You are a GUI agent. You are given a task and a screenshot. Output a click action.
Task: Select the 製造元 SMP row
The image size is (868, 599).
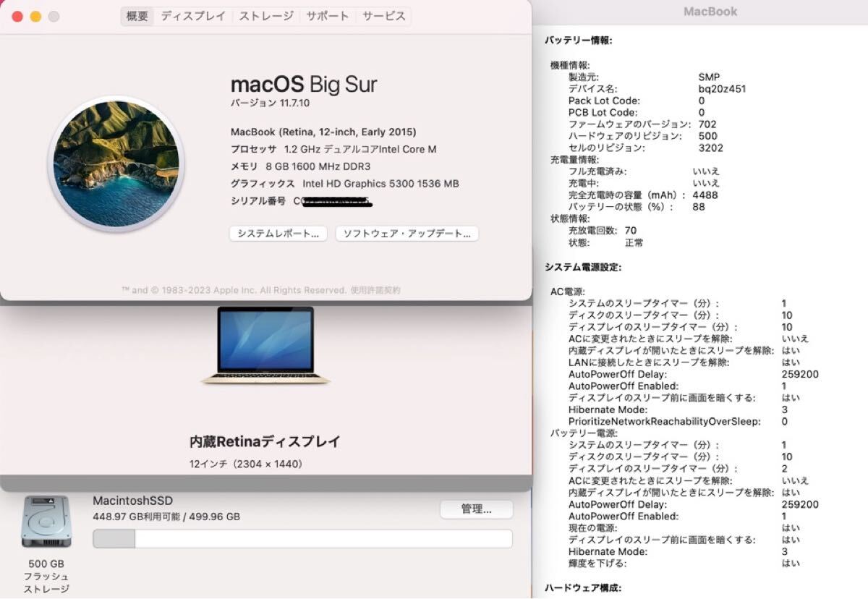[644, 77]
